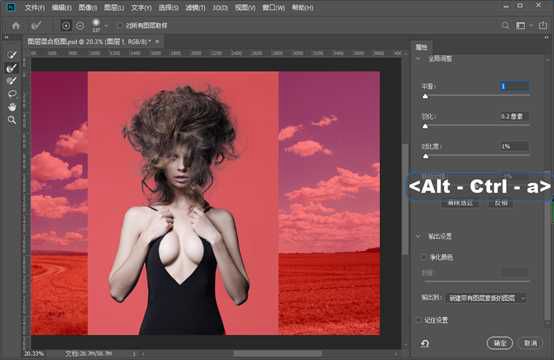
Task: Choose the Brush tool in left toolbar
Action: [12, 81]
